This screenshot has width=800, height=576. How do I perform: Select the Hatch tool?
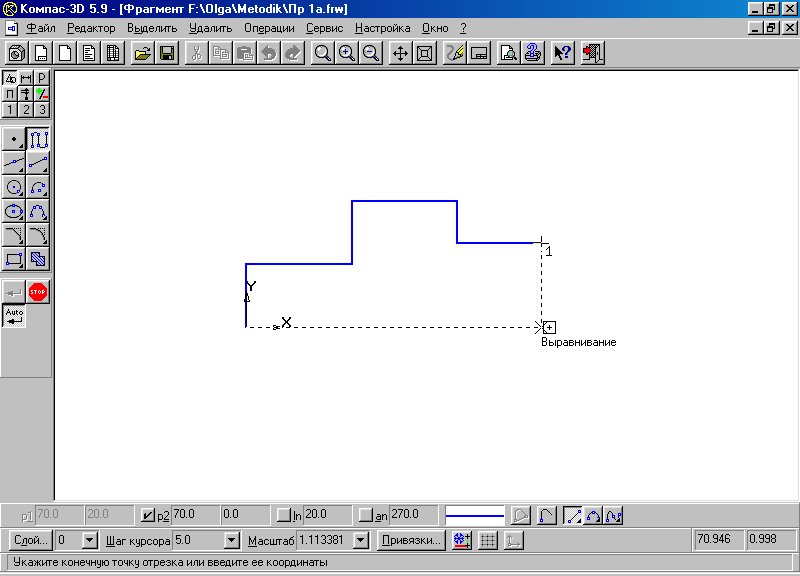pos(38,259)
